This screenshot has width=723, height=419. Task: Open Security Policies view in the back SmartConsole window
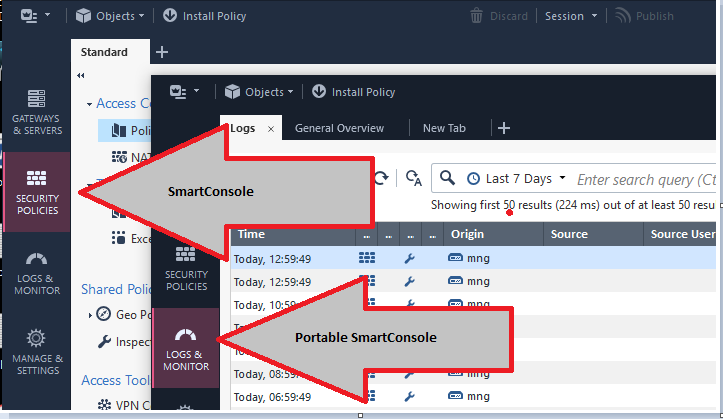click(37, 192)
